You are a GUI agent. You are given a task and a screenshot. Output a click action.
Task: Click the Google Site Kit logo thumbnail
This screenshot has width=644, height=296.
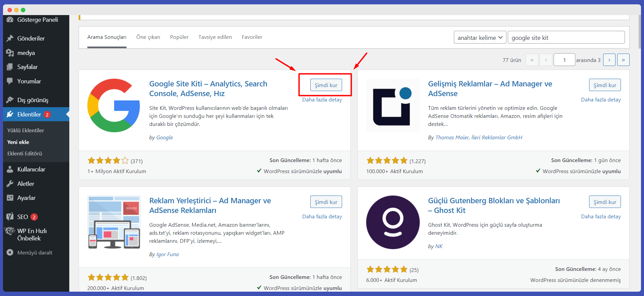pos(114,105)
